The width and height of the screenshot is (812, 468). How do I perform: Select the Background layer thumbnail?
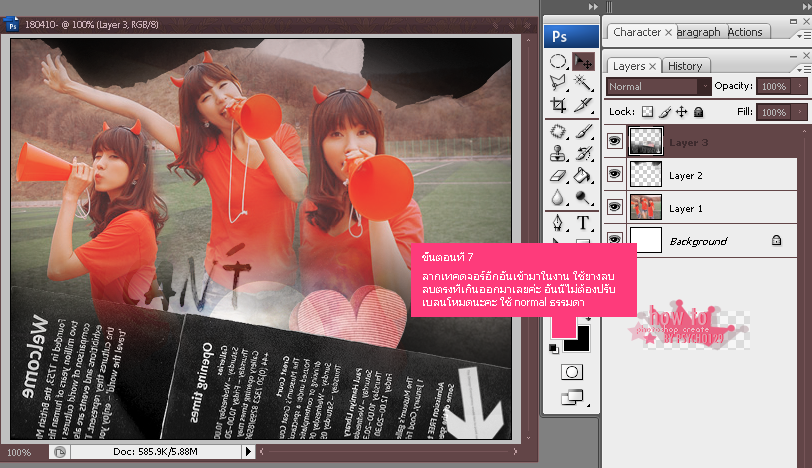click(646, 240)
